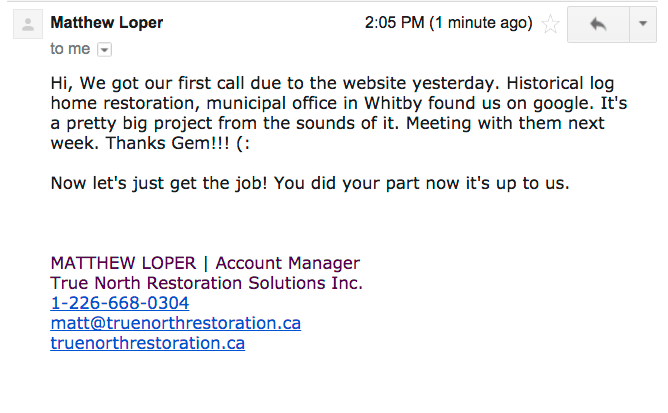Viewport: 668px width, 413px height.
Task: Click the "Now let's just get the job!" line
Action: coord(159,183)
